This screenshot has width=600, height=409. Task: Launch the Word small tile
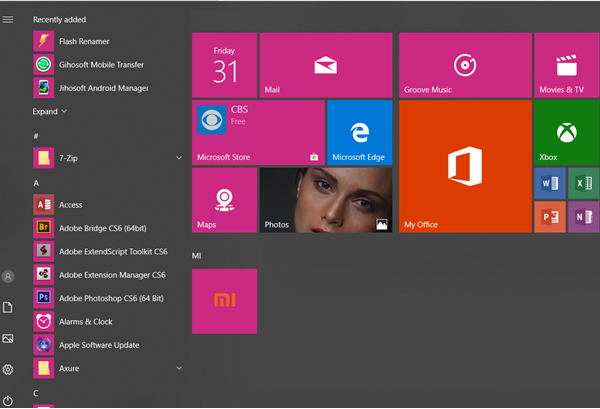550,183
